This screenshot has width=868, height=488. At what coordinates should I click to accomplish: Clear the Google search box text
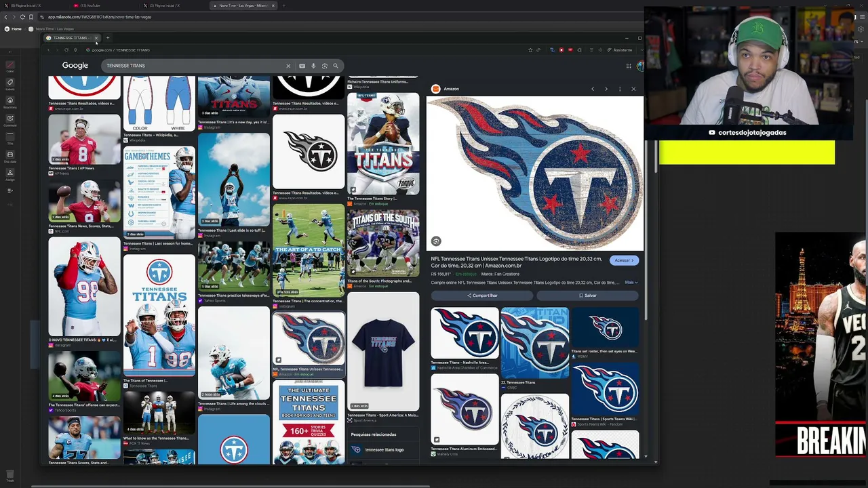[288, 66]
